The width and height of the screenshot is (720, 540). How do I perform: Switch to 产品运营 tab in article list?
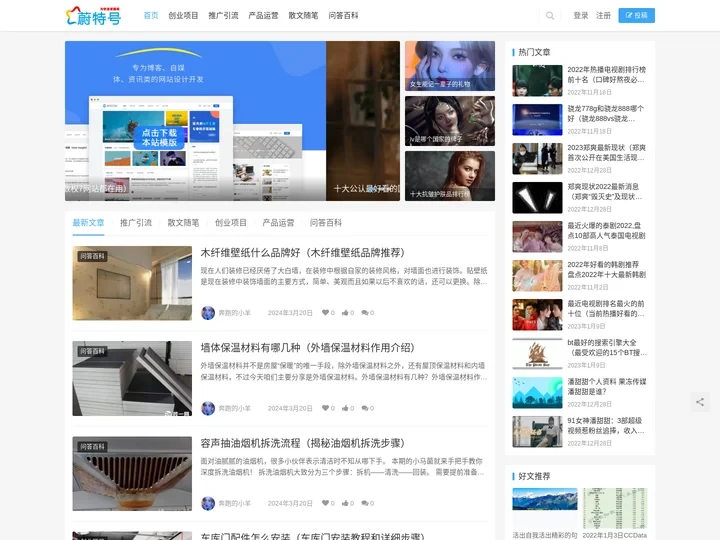(278, 223)
